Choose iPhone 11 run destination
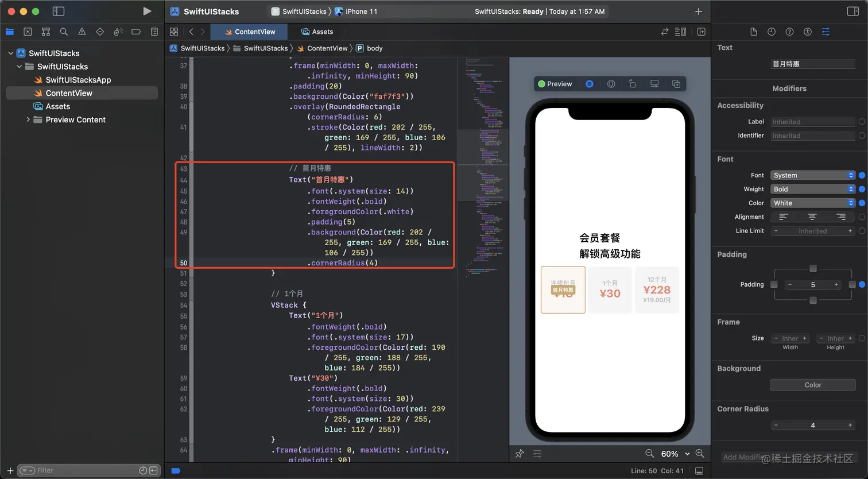 356,11
